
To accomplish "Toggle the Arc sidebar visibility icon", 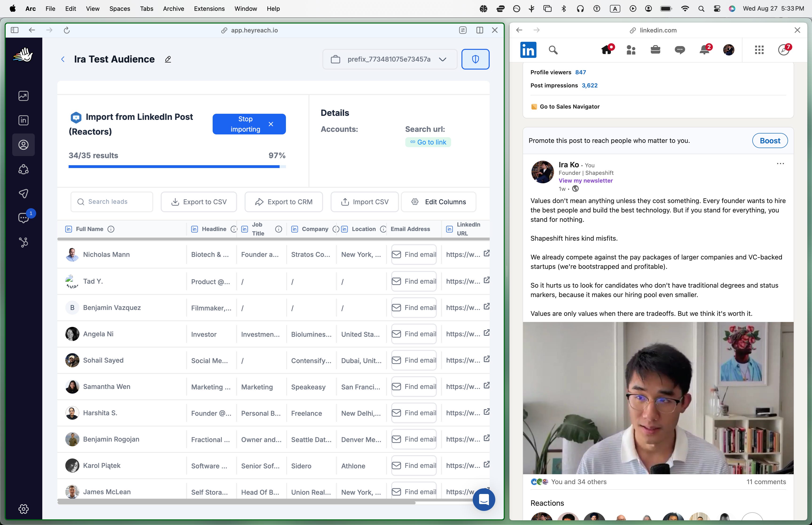I will coord(15,30).
